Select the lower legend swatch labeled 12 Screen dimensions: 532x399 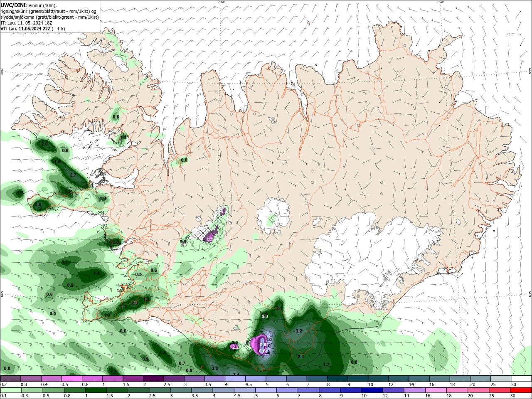click(x=392, y=390)
